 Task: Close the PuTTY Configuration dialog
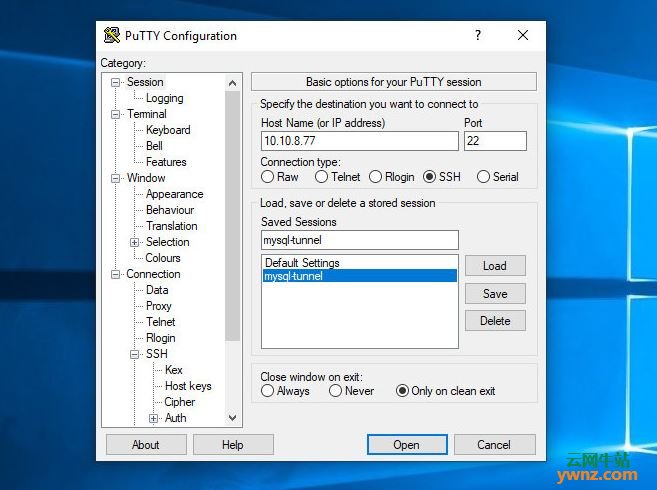522,35
